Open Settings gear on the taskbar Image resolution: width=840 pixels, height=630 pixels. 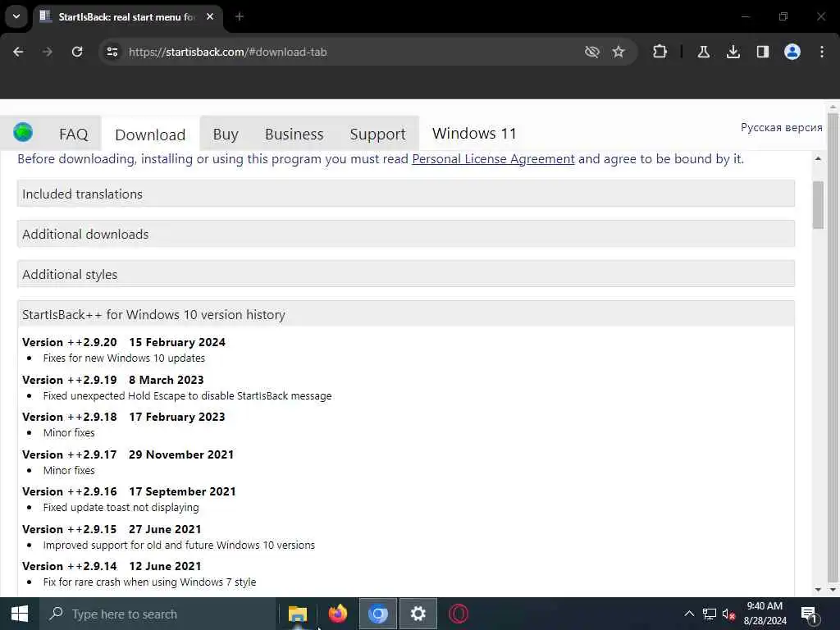(418, 614)
